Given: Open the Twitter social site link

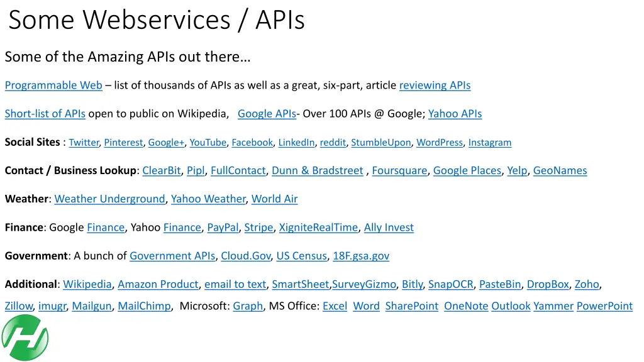Looking at the screenshot, I should click(84, 143).
